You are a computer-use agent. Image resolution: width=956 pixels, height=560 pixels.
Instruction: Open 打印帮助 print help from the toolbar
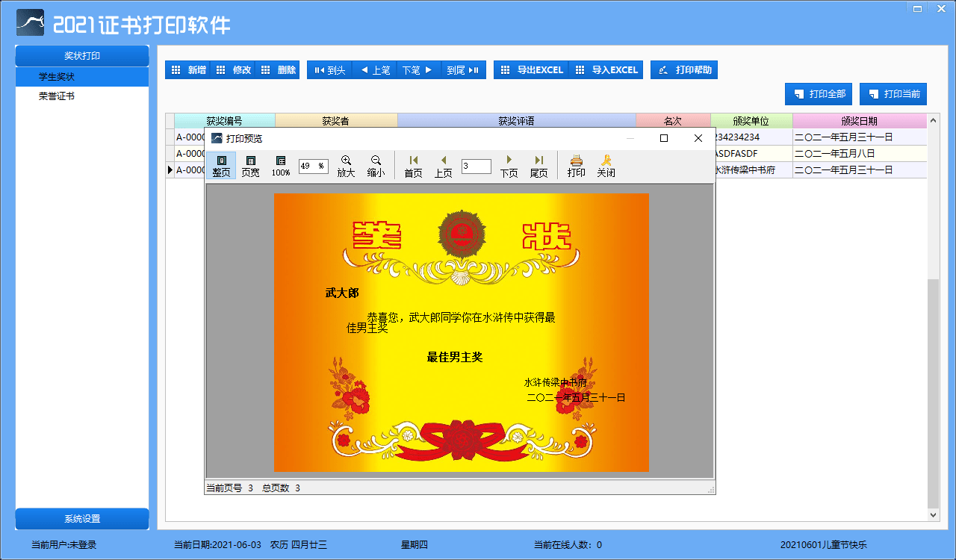[x=683, y=69]
